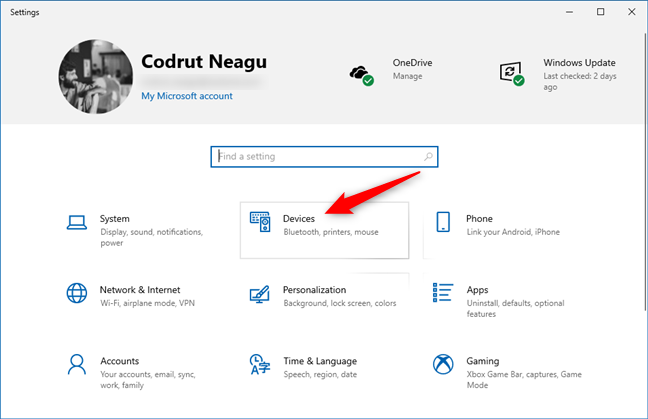Click the Windows Update title
648x419 pixels.
click(579, 63)
